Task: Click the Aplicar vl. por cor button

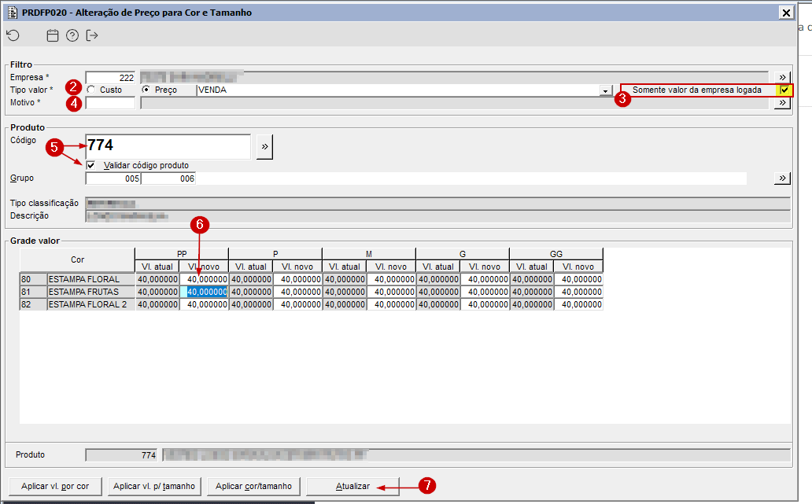Action: point(55,487)
